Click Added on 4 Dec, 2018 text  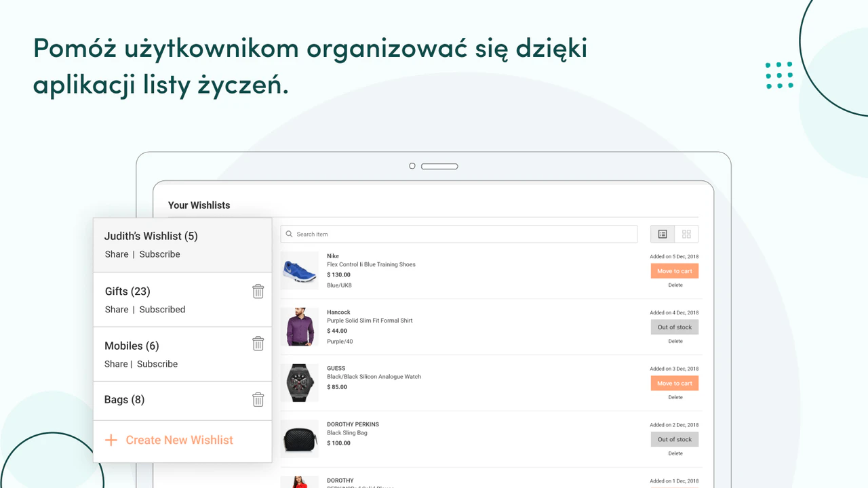click(674, 313)
